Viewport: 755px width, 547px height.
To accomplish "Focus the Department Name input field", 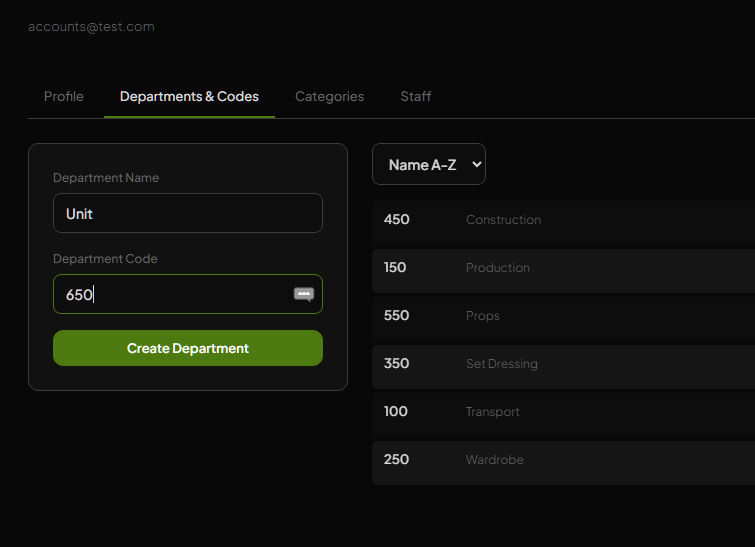I will 188,213.
